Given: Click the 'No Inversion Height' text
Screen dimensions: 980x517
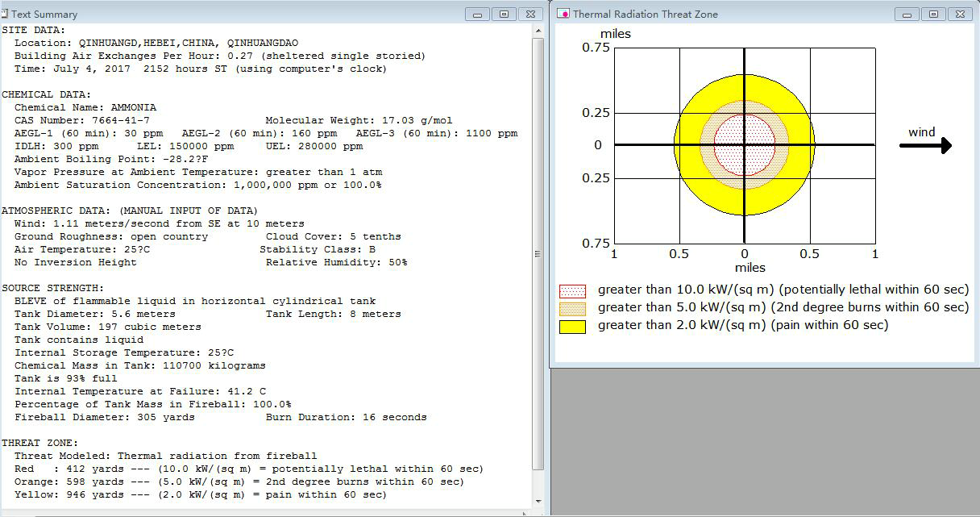Looking at the screenshot, I should [x=76, y=262].
